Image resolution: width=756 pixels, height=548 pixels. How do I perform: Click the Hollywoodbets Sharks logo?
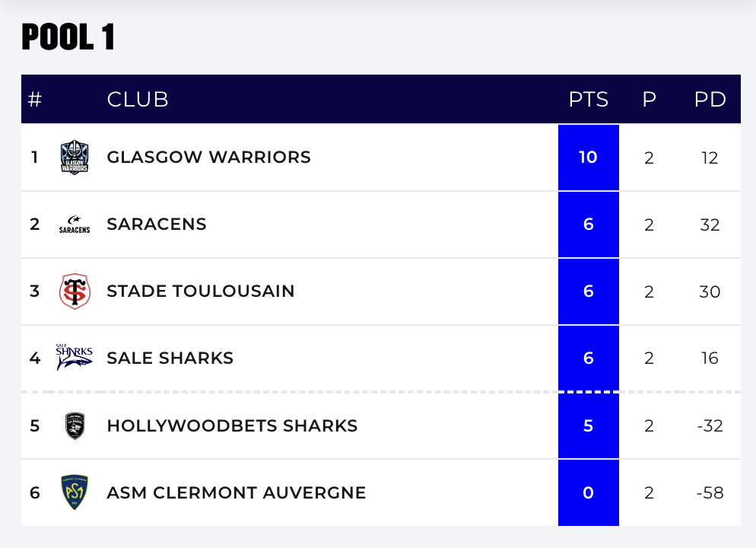(75, 425)
